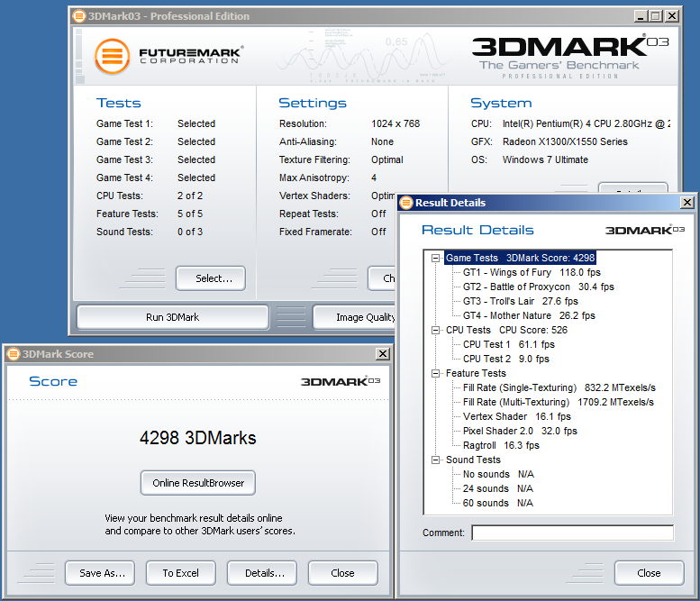Select the Sound Tests tree row
700x601 pixels.
473,460
